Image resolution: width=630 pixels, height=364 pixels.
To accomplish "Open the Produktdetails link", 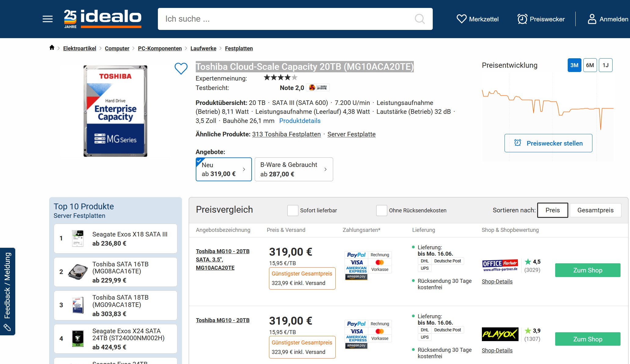I will 300,121.
